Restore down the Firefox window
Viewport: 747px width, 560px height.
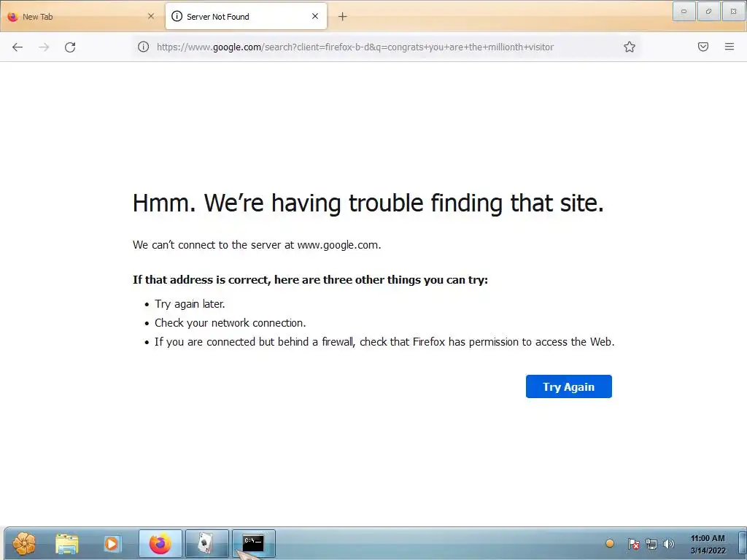coord(708,12)
